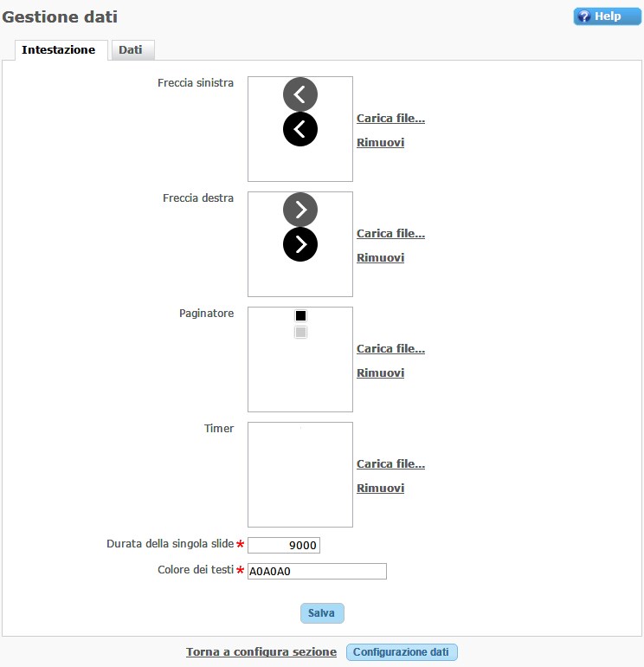Remove the Freccia sinistra image

[x=380, y=143]
